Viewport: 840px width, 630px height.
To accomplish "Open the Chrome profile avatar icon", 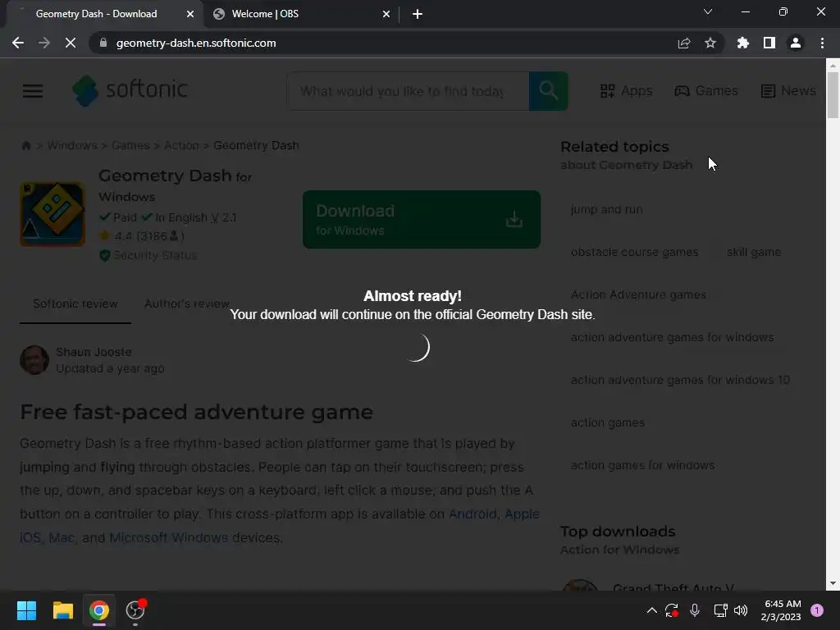I will coord(796,43).
